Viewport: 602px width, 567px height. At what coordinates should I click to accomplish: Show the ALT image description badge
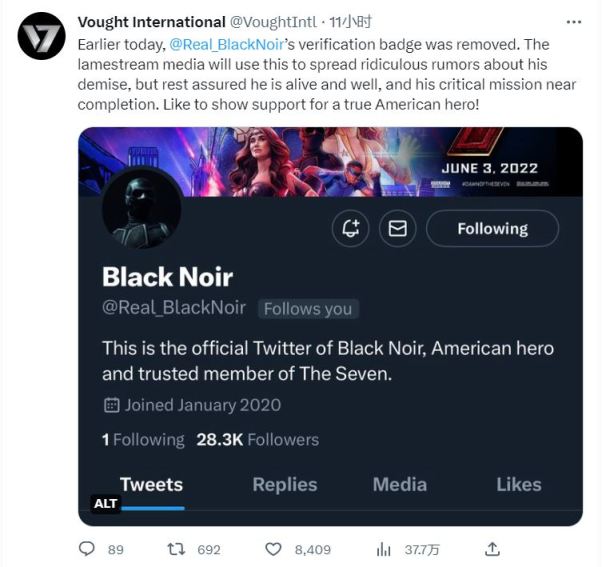click(x=105, y=504)
